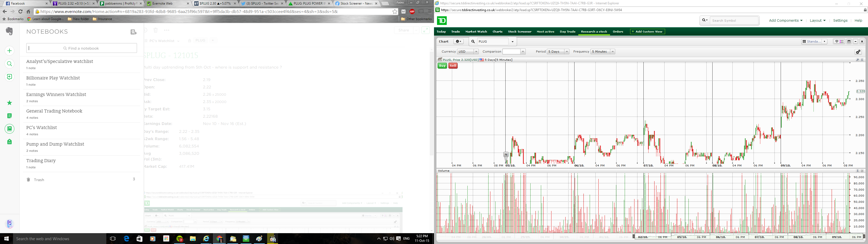The width and height of the screenshot is (868, 244).
Task: Click the Evernote elephant logo in sidebar
Action: coord(9,31)
